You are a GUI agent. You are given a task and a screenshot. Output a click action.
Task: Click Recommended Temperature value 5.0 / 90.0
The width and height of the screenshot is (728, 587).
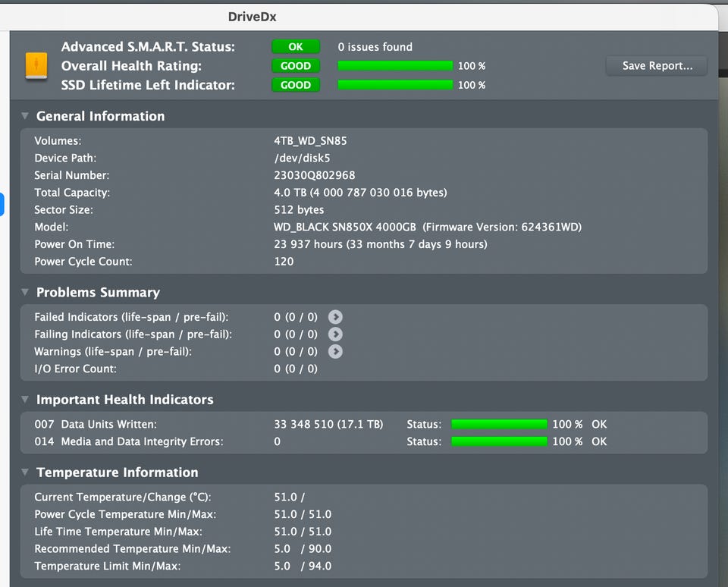click(x=303, y=549)
